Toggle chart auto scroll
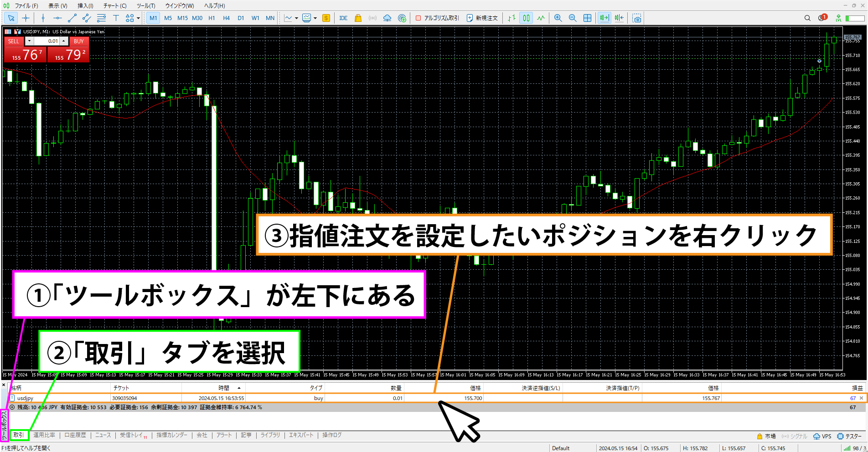The width and height of the screenshot is (868, 452). pos(604,18)
